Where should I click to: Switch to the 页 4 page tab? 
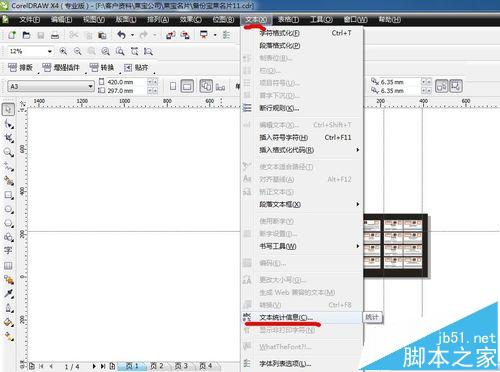pos(206,366)
